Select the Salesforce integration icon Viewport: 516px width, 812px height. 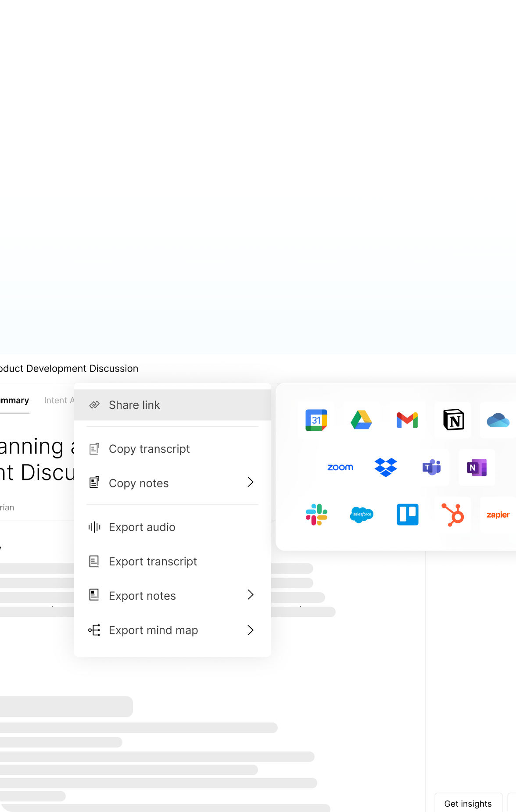(362, 515)
